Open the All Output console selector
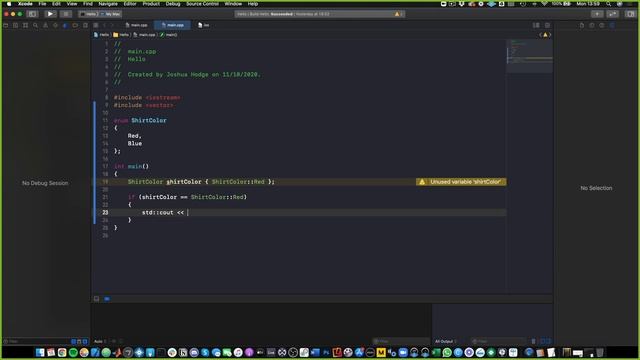 pyautogui.click(x=445, y=341)
